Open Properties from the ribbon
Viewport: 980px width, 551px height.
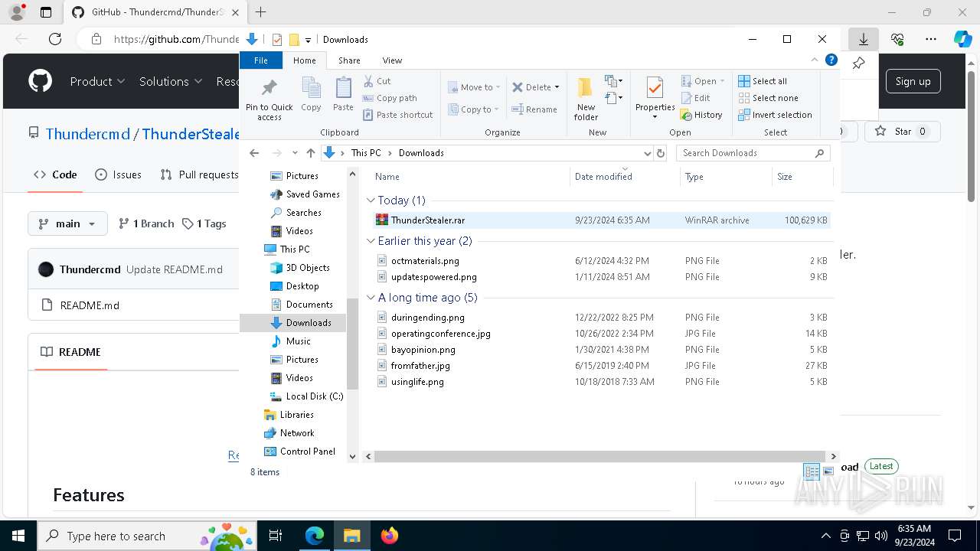(655, 98)
